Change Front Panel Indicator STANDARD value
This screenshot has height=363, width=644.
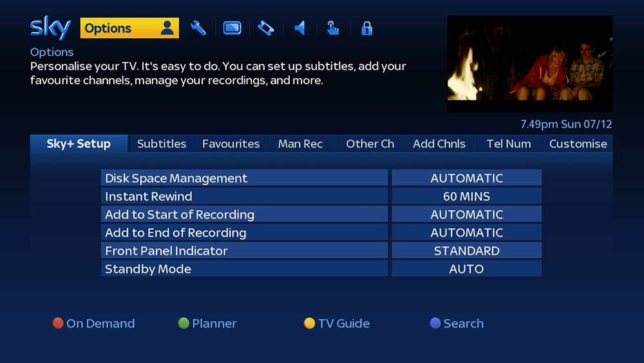coord(466,250)
